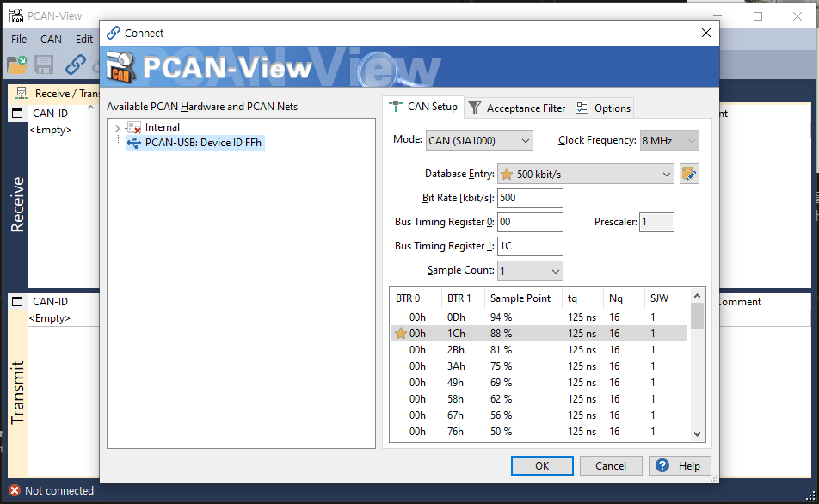Click the SJW column header

[666, 298]
